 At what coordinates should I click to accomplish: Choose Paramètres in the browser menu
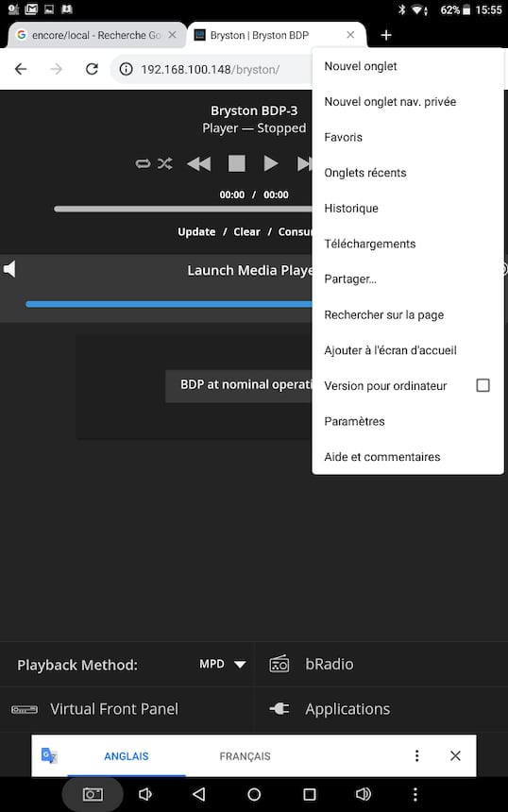pos(355,421)
